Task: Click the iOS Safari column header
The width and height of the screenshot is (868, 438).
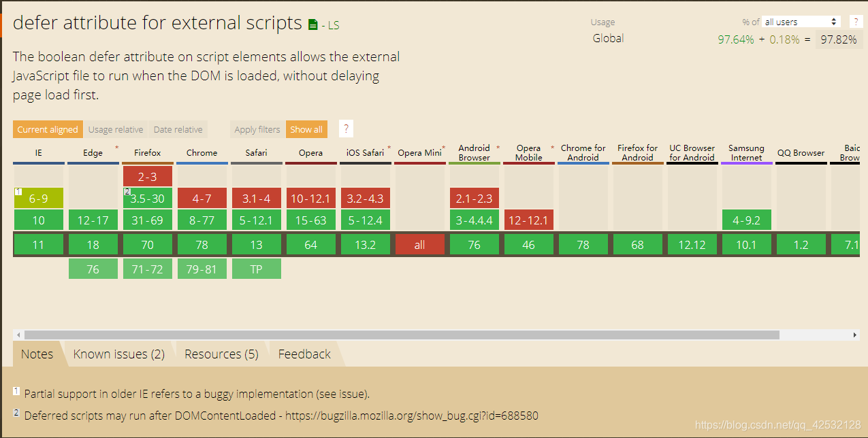Action: click(366, 153)
